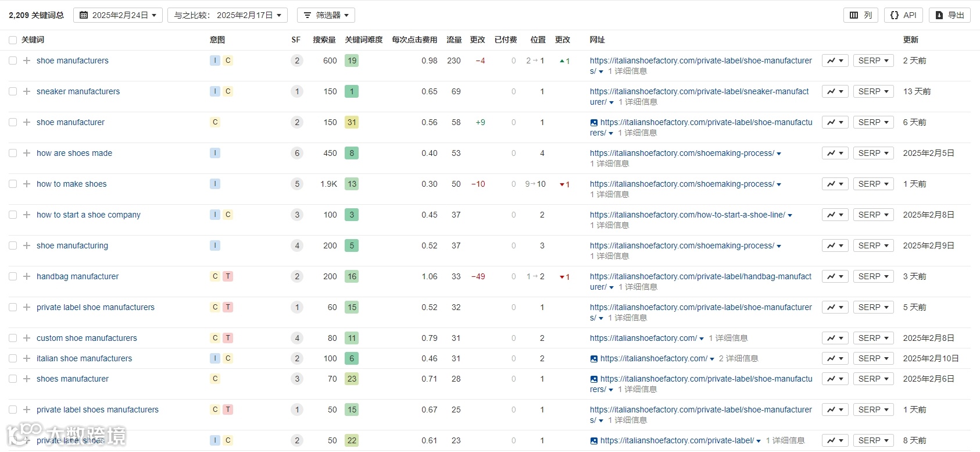Image resolution: width=980 pixels, height=452 pixels.
Task: Click the plus icon beside shoe manufacturers
Action: 27,60
